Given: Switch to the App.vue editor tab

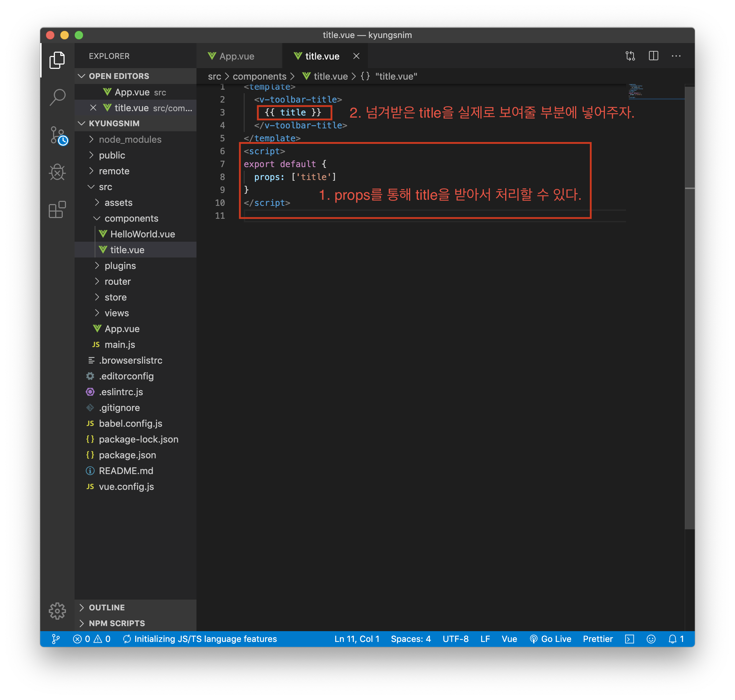Looking at the screenshot, I should pos(237,56).
